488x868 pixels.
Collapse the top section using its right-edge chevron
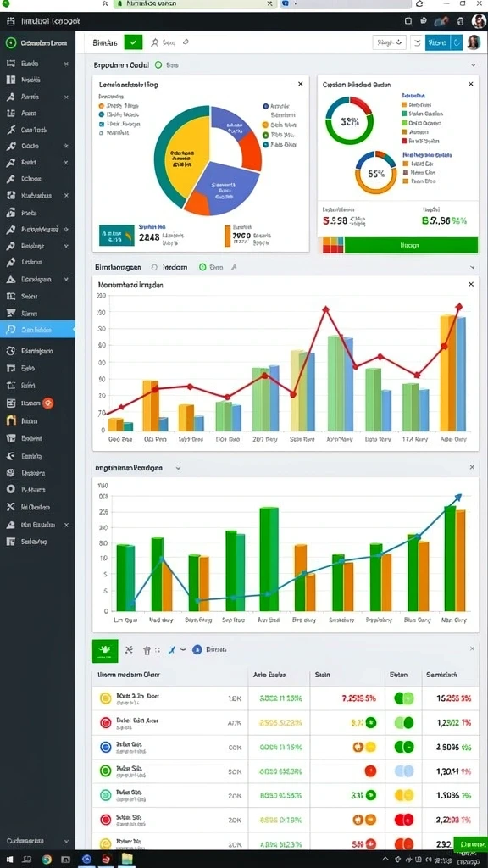pyautogui.click(x=474, y=64)
